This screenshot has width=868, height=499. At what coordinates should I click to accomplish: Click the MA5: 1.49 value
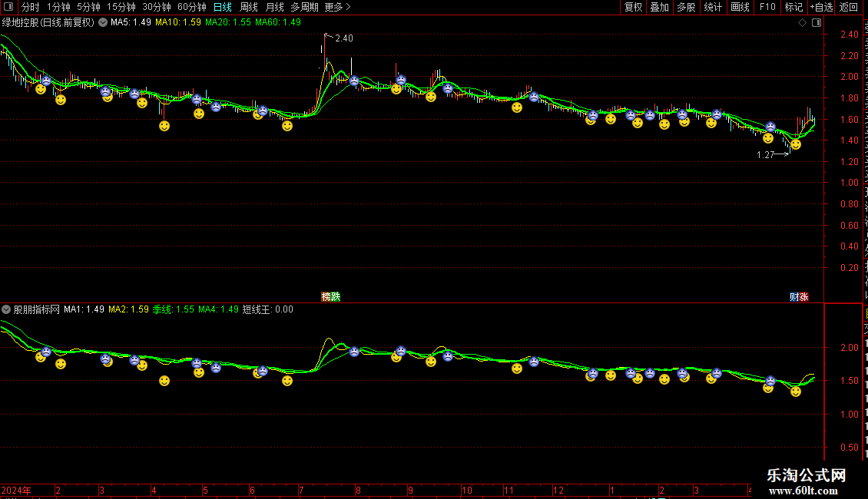tap(131, 22)
